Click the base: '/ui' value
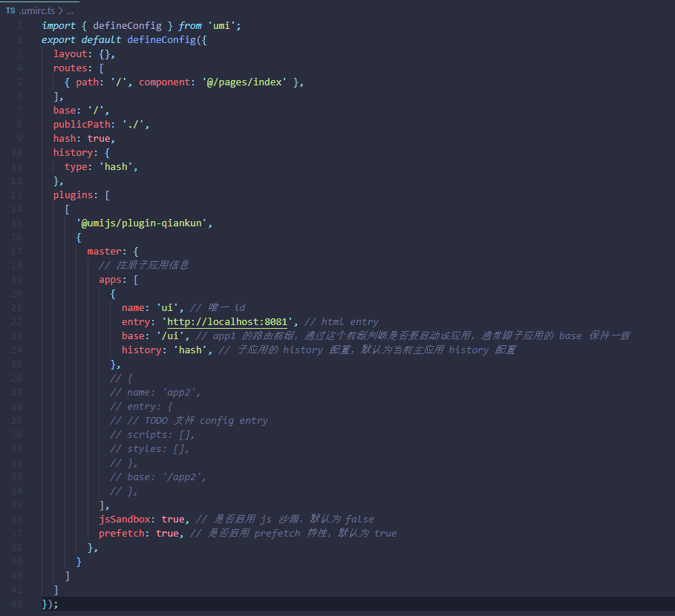This screenshot has width=675, height=616. [x=170, y=335]
